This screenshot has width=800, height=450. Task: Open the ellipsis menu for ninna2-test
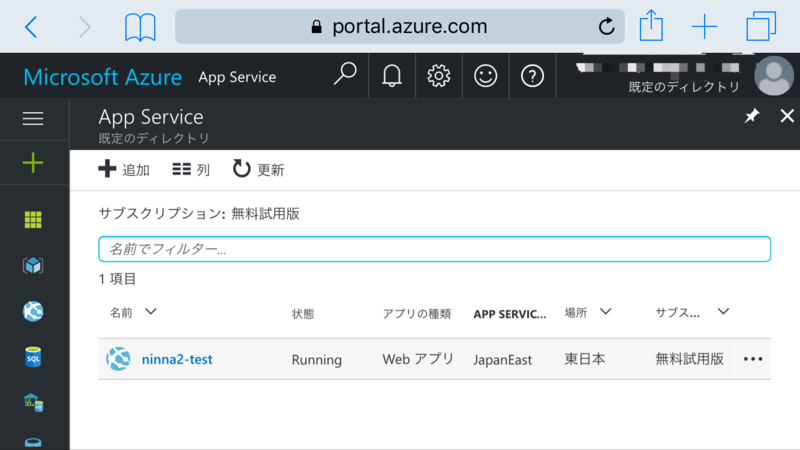click(753, 359)
